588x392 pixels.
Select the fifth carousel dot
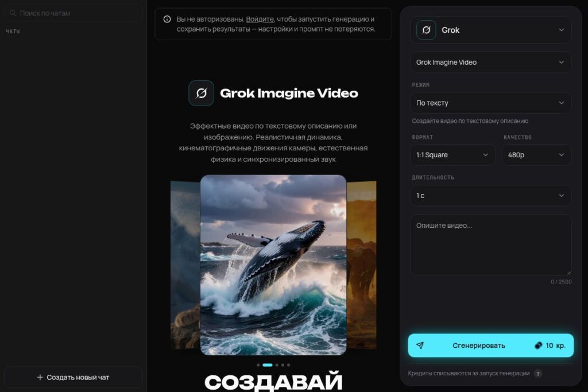(x=288, y=365)
